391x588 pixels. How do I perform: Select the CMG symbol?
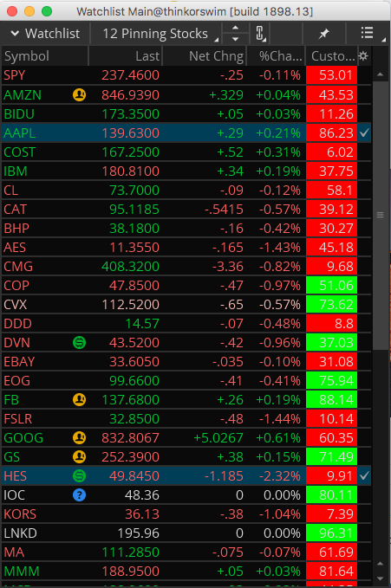click(x=18, y=266)
